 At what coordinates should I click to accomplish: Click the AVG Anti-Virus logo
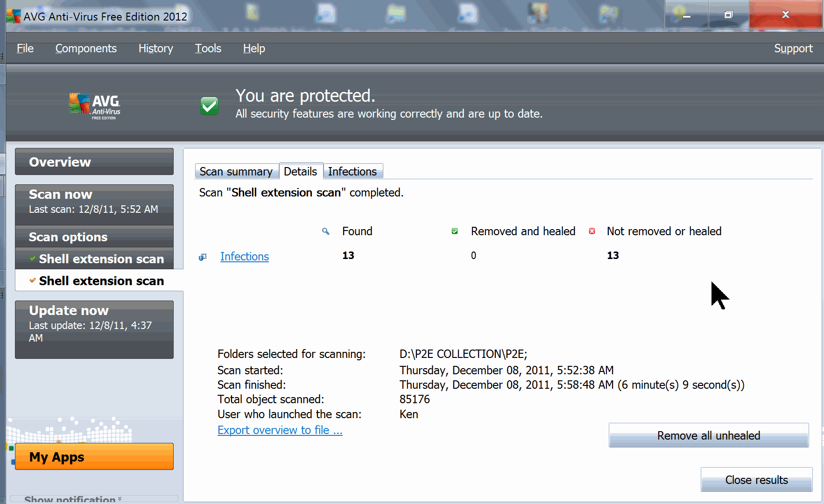pyautogui.click(x=95, y=106)
